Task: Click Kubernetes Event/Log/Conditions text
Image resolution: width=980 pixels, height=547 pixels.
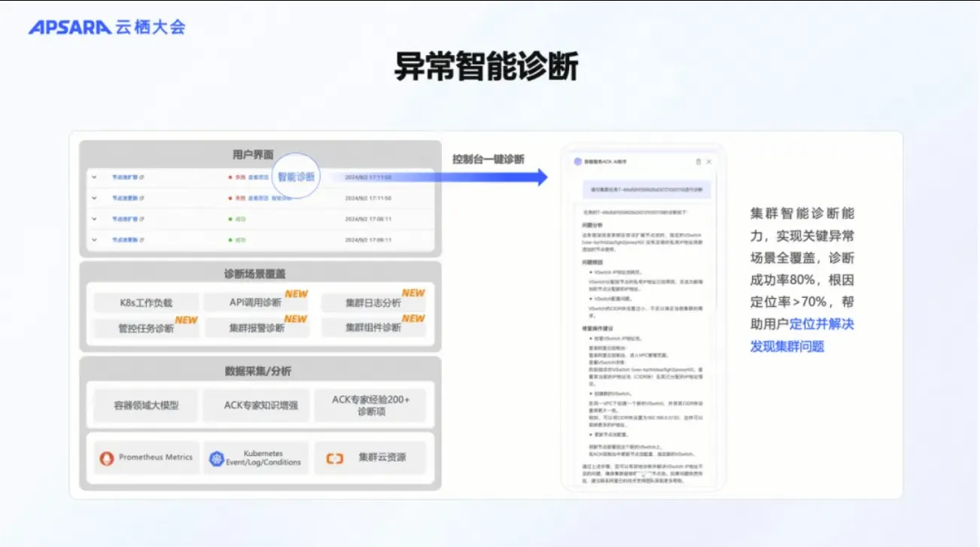Action: pos(263,458)
